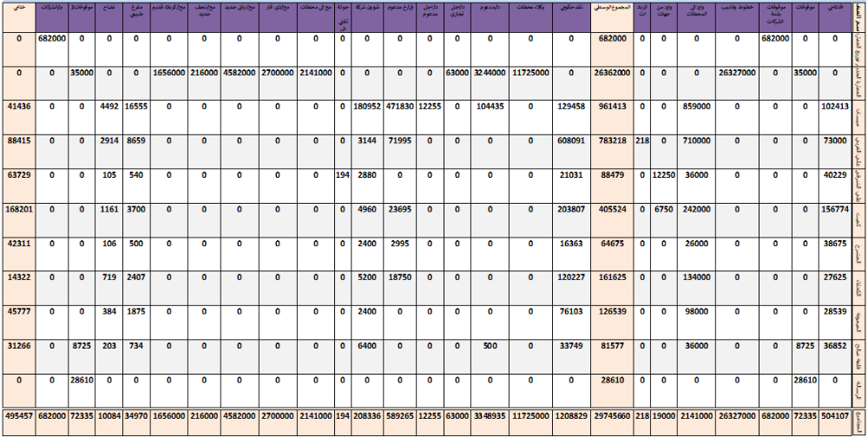The image size is (868, 437).
Task: Click the cell with value 73000
Action: pos(835,151)
